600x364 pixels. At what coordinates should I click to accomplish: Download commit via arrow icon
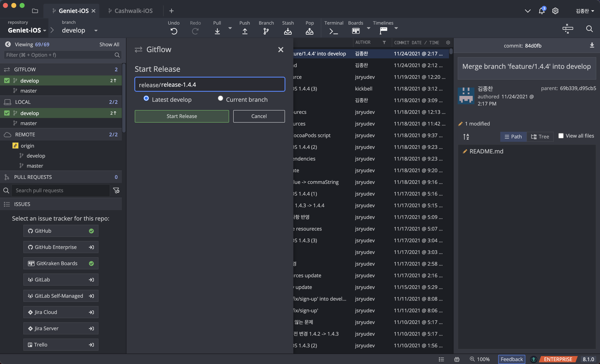pos(592,45)
